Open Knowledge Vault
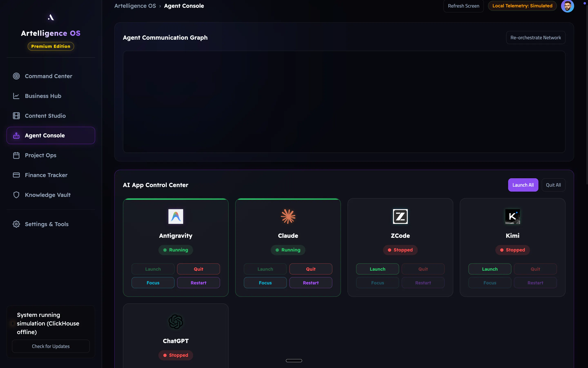The image size is (588, 368). [x=51, y=195]
